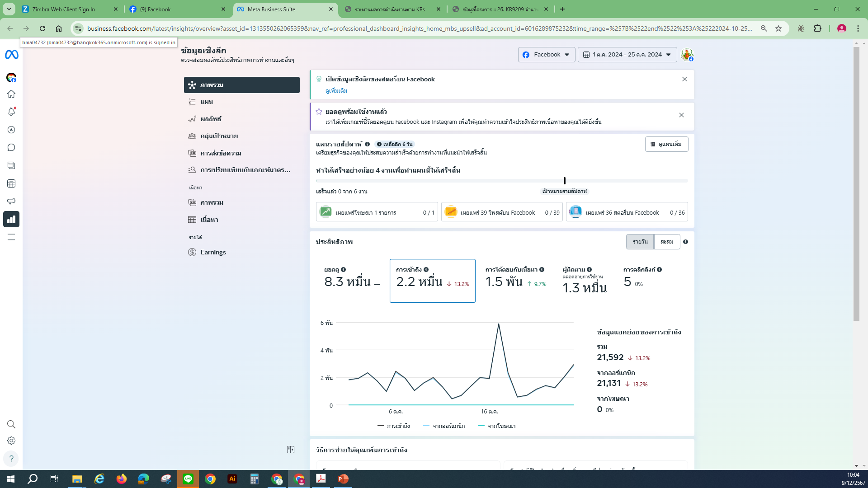Click info icon beside การโต้ตอบกับเนื้อหา

point(542,269)
